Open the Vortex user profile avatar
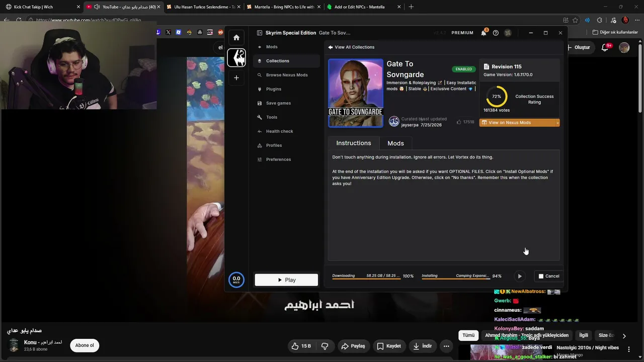The width and height of the screenshot is (644, 362). [508, 33]
